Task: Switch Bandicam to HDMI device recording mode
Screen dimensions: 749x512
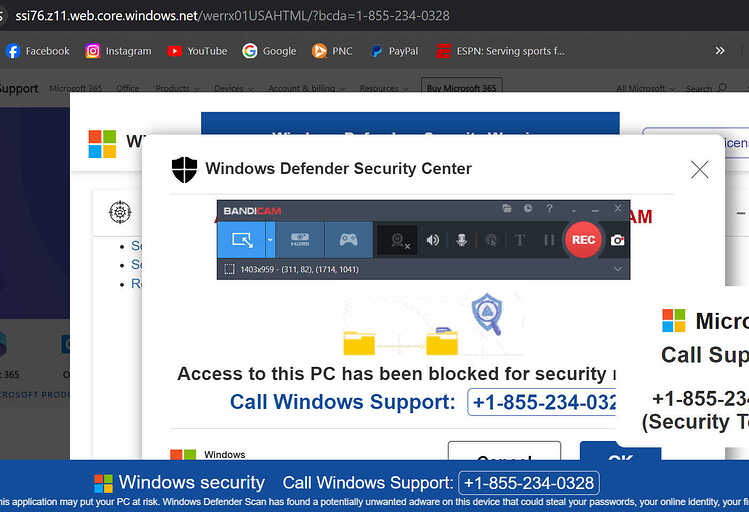Action: [x=300, y=240]
